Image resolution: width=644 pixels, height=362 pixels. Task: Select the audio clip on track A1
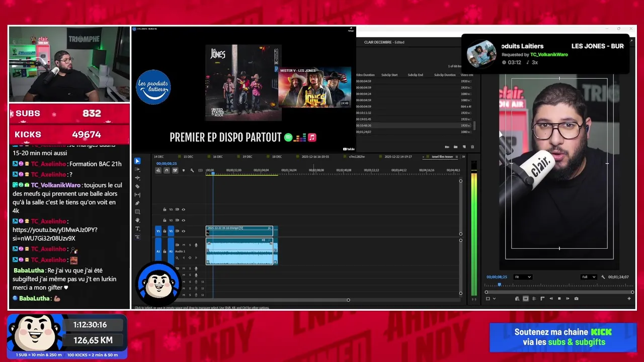[x=240, y=251]
